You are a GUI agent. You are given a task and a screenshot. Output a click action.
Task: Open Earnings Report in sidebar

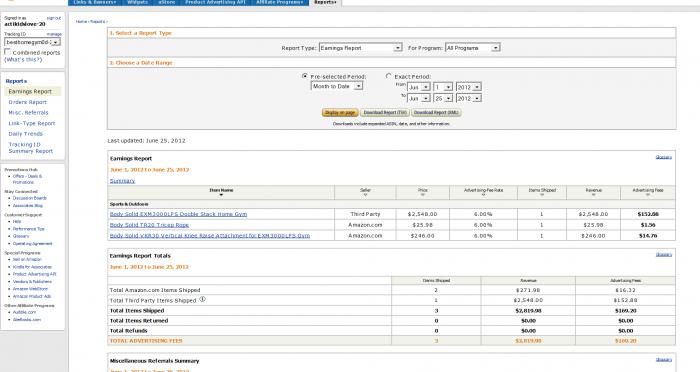pos(30,92)
